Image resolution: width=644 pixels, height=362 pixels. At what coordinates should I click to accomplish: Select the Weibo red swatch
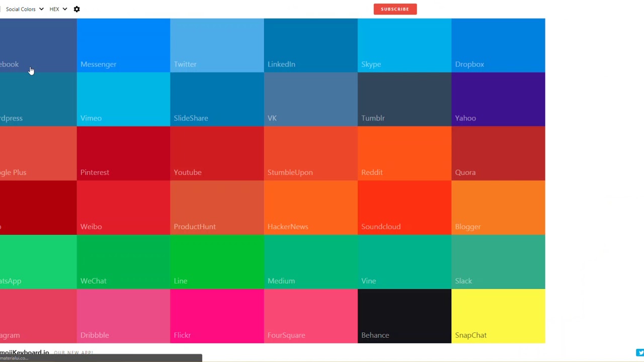123,208
